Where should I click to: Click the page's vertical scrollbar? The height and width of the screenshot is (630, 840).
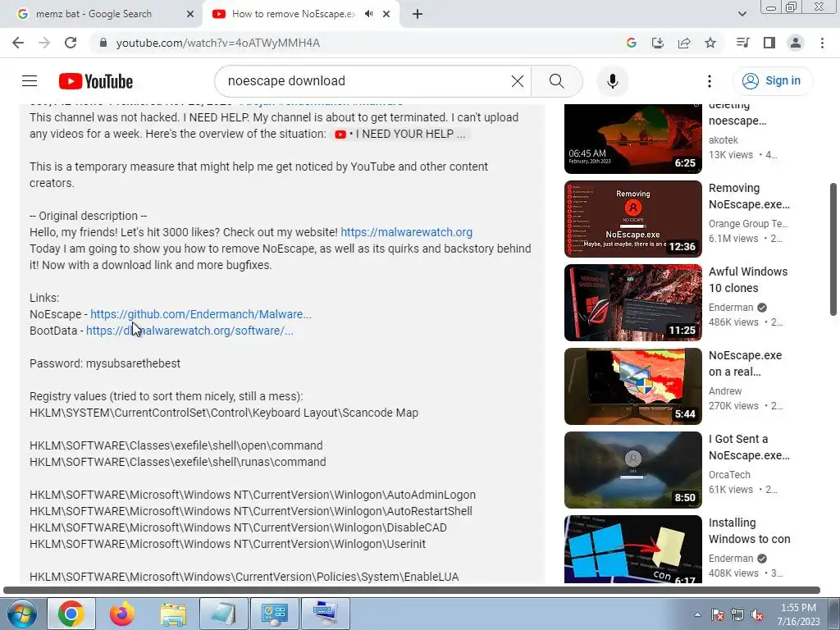pyautogui.click(x=833, y=249)
